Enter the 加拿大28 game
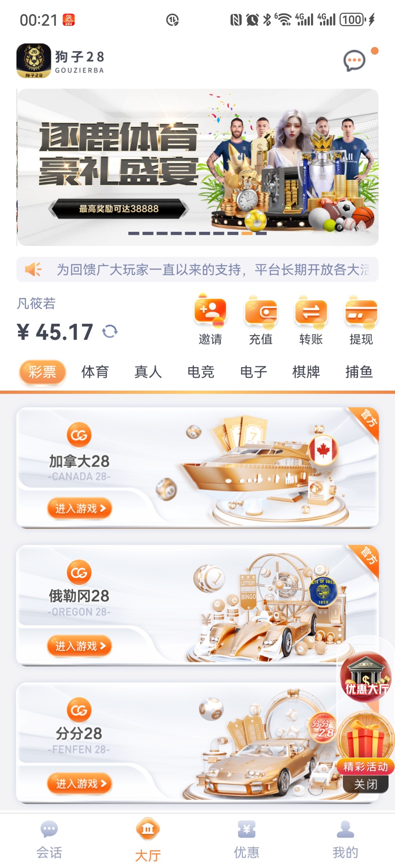395x868 pixels. [80, 509]
